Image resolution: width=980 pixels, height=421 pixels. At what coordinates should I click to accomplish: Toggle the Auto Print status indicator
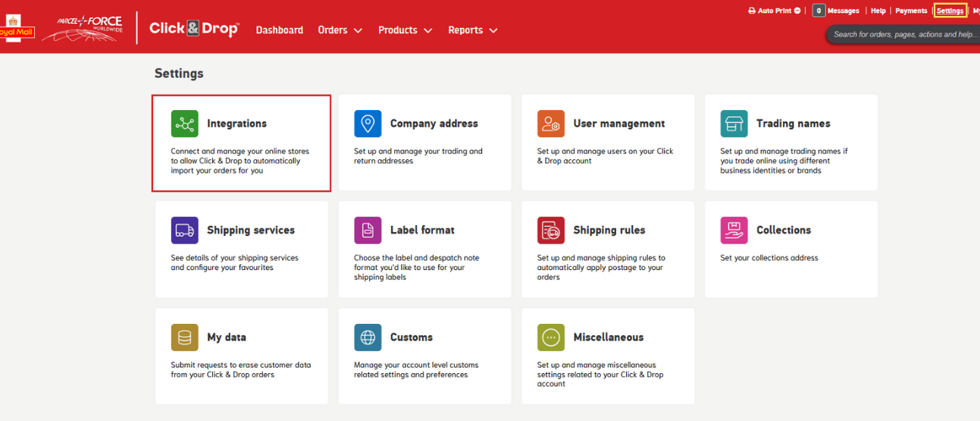pos(797,11)
